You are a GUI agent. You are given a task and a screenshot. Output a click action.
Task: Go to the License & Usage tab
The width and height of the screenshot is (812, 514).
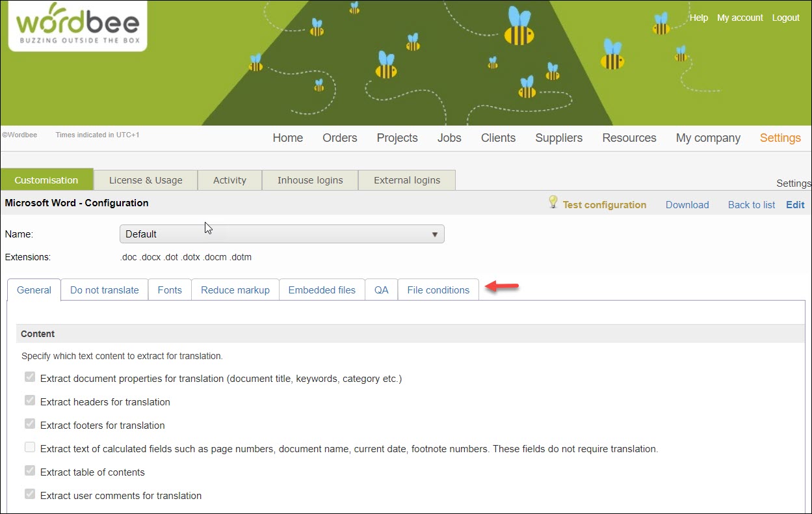tap(146, 180)
